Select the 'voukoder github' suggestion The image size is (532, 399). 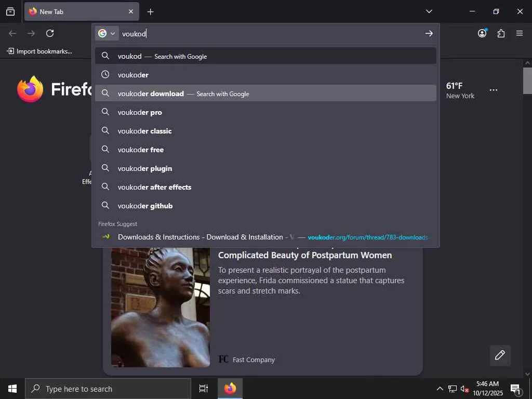point(265,206)
